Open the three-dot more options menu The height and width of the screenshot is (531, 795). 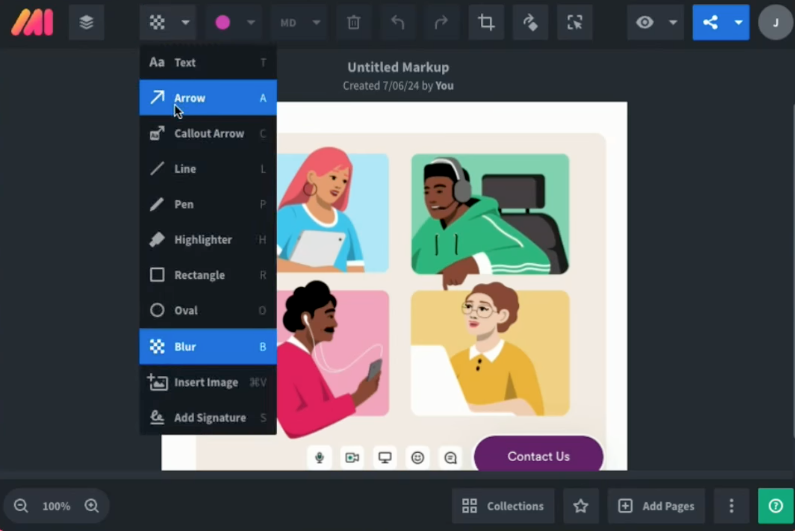click(731, 506)
